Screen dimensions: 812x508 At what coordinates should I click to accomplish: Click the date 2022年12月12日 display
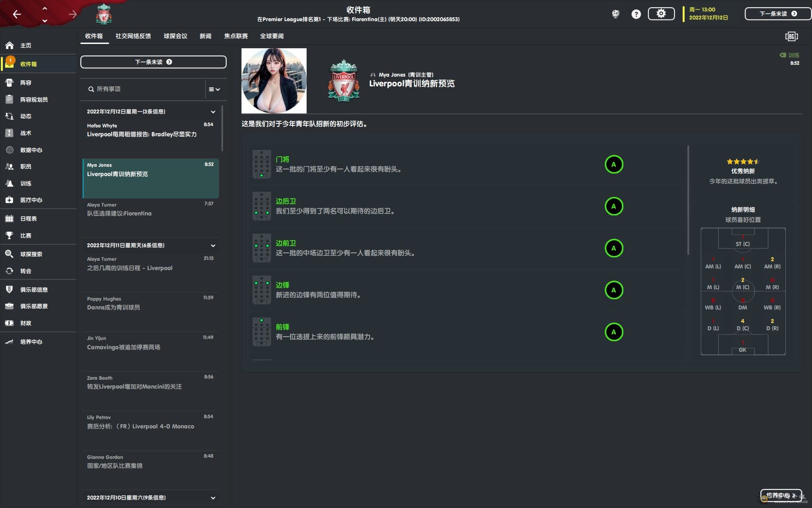[708, 17]
